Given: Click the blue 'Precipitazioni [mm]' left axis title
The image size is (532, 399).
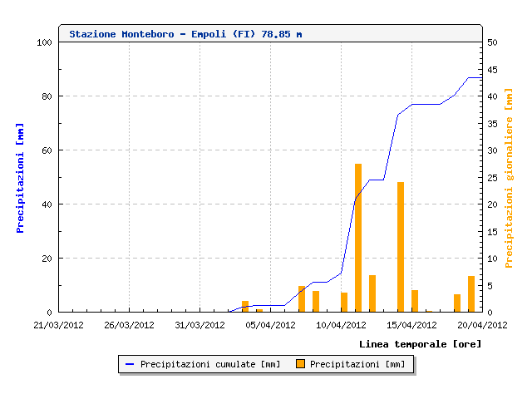Looking at the screenshot, I should 20,177.
